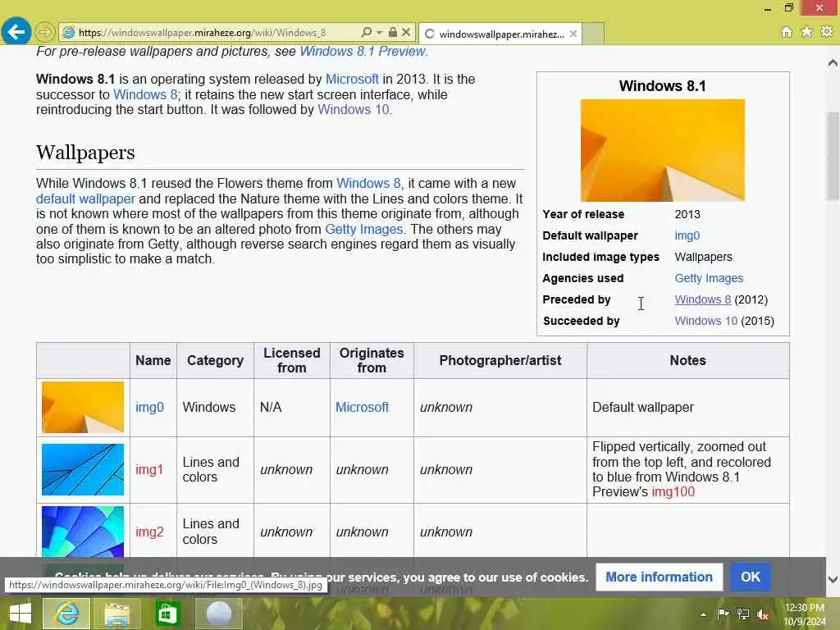The width and height of the screenshot is (840, 630).
Task: Open the Windows 8 link in the Wallpapers paragraph
Action: click(368, 184)
